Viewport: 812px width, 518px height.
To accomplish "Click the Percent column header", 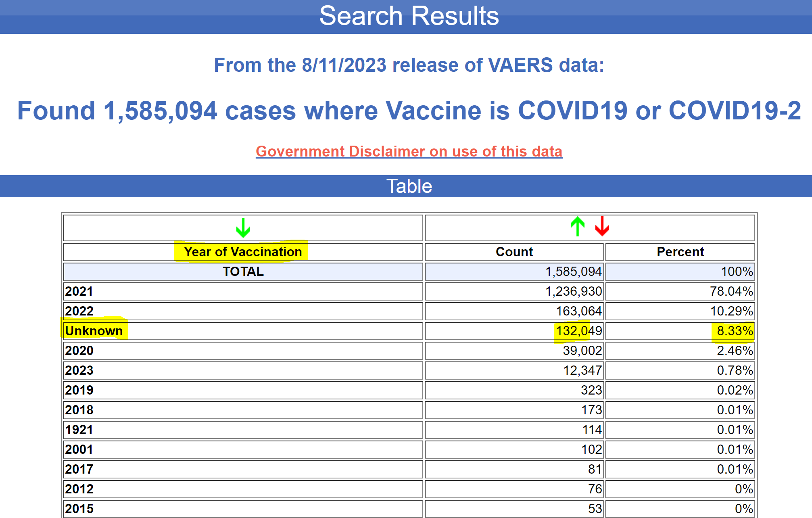I will [x=680, y=252].
